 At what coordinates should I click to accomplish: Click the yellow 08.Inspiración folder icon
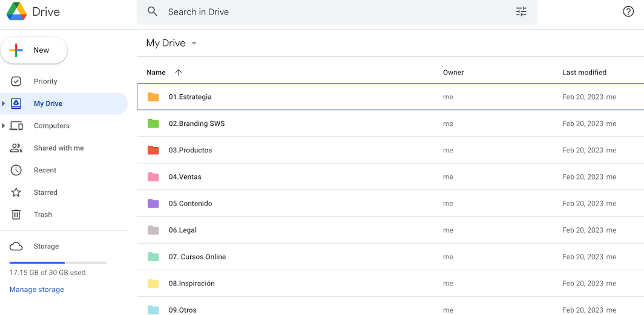[153, 284]
